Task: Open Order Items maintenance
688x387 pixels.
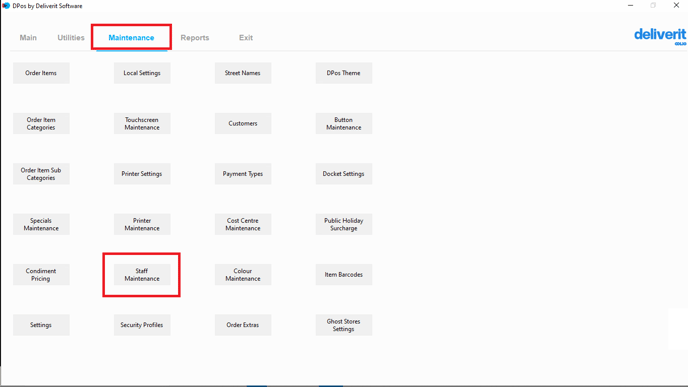Action: (x=41, y=73)
